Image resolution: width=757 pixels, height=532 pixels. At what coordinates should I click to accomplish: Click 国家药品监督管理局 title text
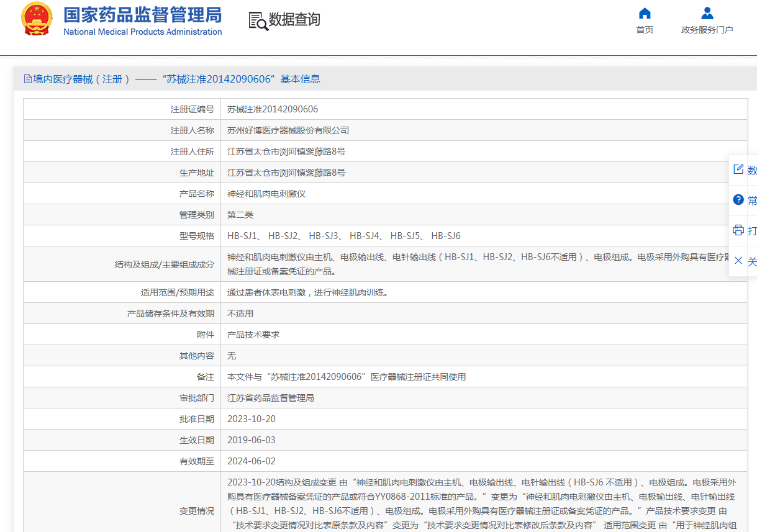142,15
